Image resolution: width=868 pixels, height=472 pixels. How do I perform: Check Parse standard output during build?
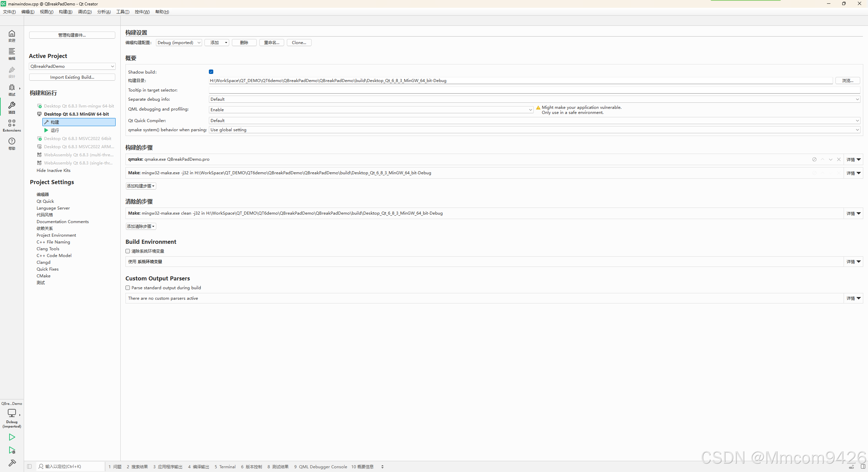click(x=128, y=288)
